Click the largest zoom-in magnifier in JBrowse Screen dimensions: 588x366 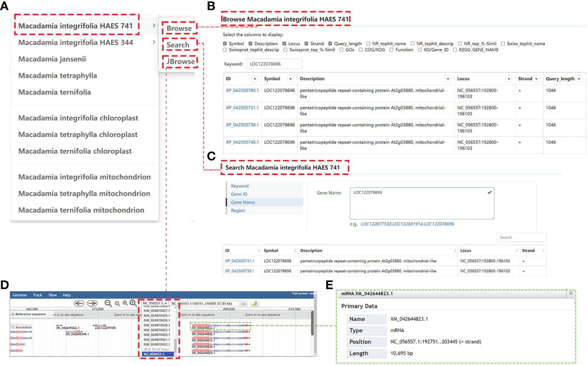(133, 303)
